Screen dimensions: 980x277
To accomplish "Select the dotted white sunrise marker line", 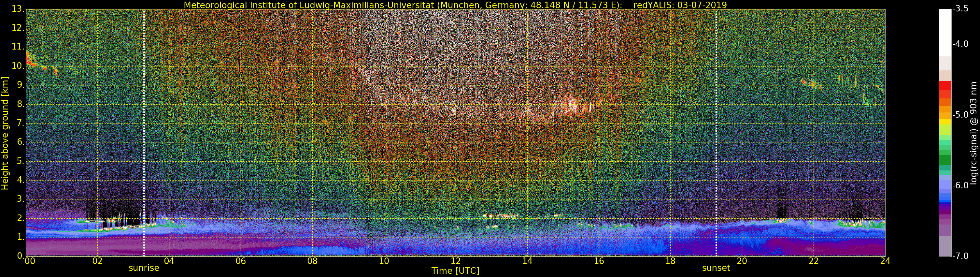I will pos(144,132).
